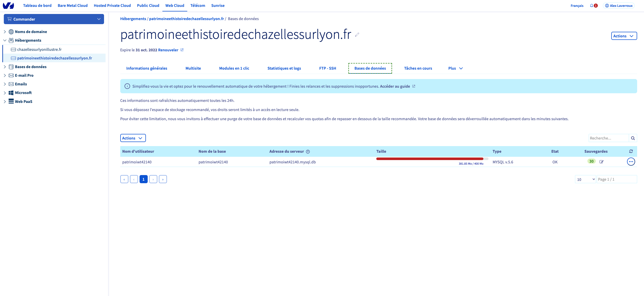
Task: Click help icon beside Adresse du serveur
Action: tap(308, 152)
